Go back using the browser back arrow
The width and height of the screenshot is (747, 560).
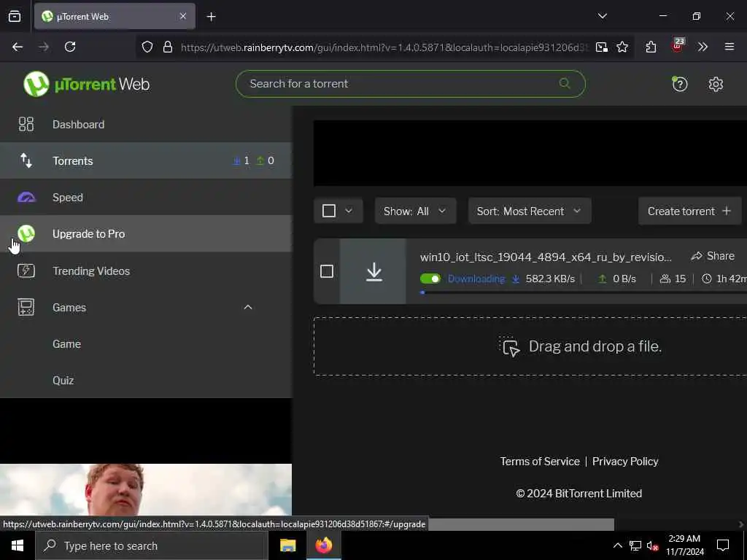18,47
